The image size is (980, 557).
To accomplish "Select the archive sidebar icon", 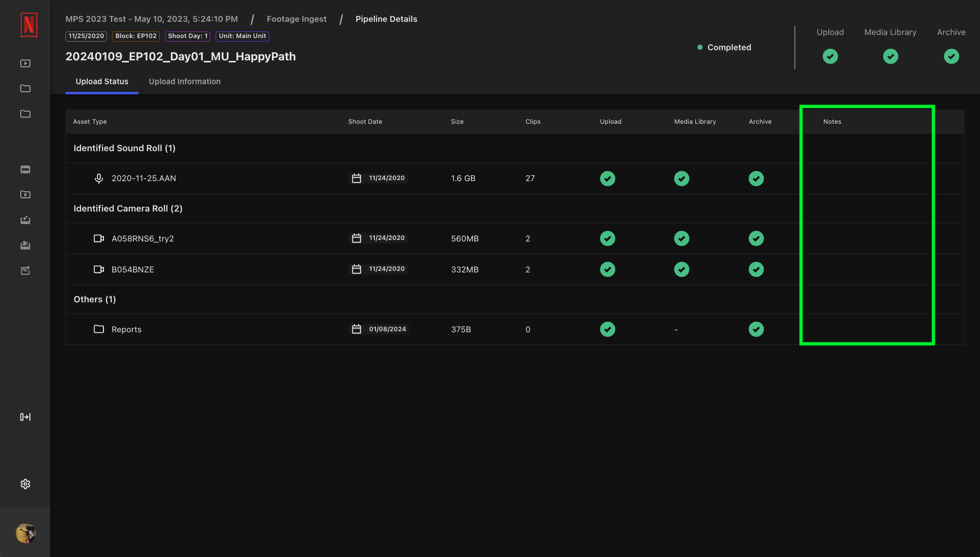I will point(25,271).
